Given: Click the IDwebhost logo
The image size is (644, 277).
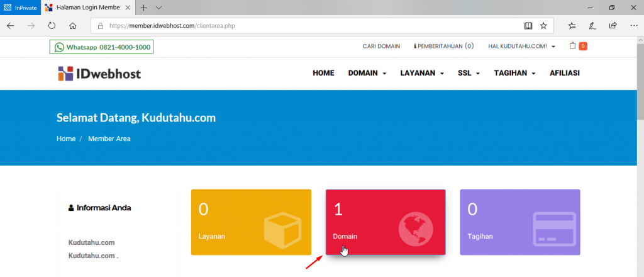Looking at the screenshot, I should click(99, 74).
